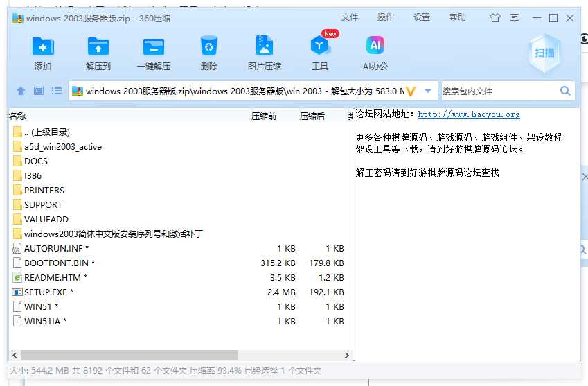This screenshot has height=386, width=588.
Task: Open the 设置 menu
Action: pos(422,17)
